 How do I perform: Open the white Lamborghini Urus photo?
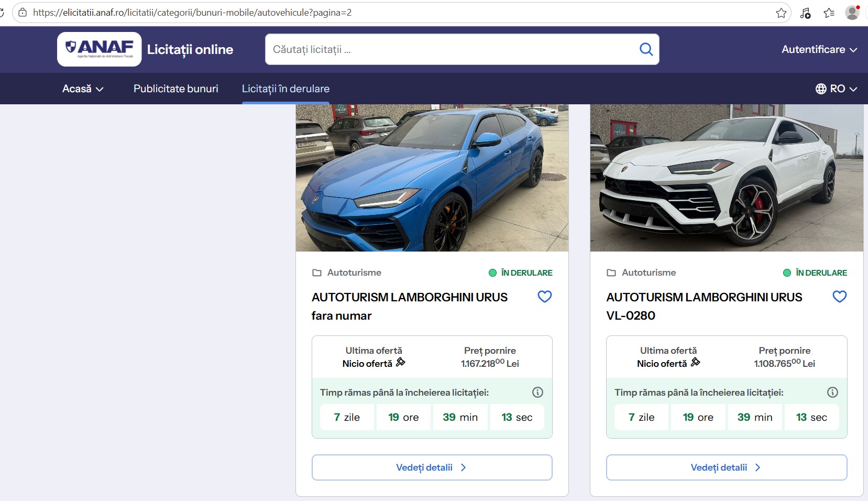pos(727,178)
